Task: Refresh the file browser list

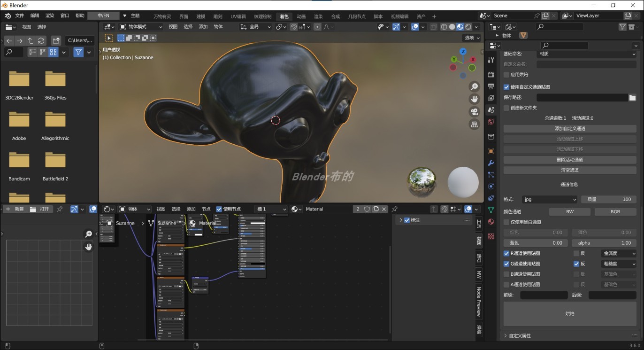Action: click(x=41, y=41)
